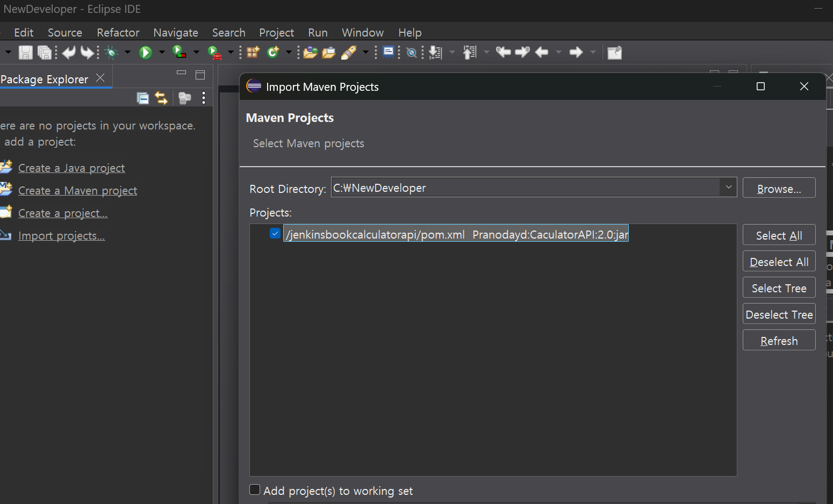Viewport: 833px width, 504px height.
Task: Open the Window menu
Action: coord(363,33)
